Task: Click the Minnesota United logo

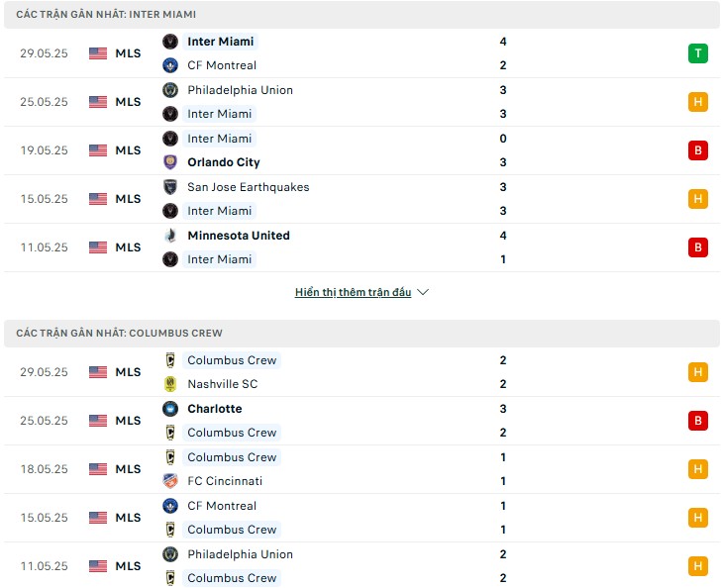Action: 170,236
